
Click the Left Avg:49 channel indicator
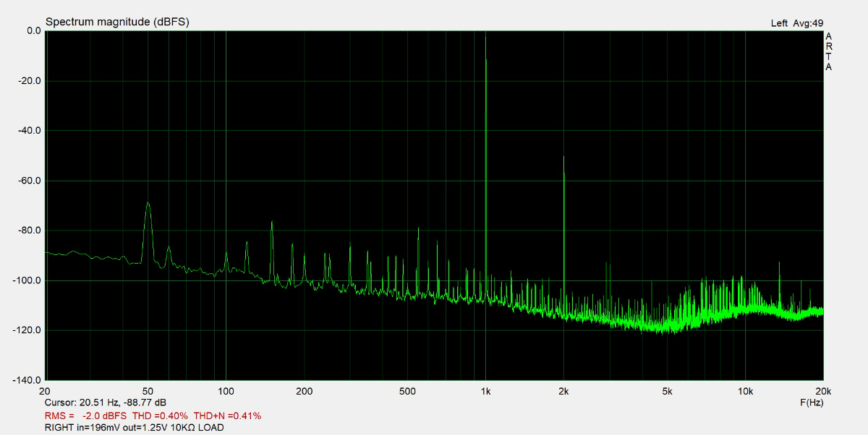796,22
